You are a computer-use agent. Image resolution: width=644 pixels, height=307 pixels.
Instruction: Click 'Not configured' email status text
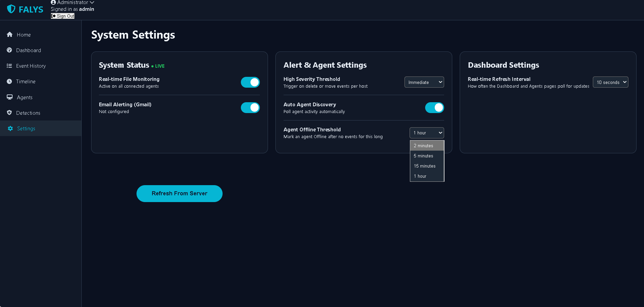[114, 112]
